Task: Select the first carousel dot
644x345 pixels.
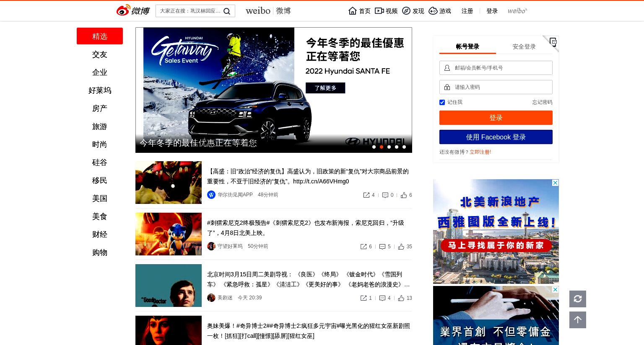Action: [x=374, y=147]
